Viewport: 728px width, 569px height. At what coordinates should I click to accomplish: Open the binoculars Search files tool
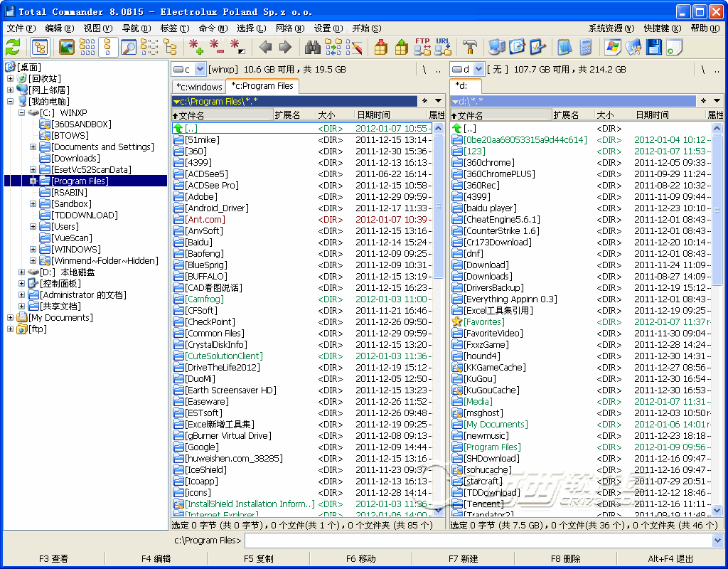pos(312,47)
